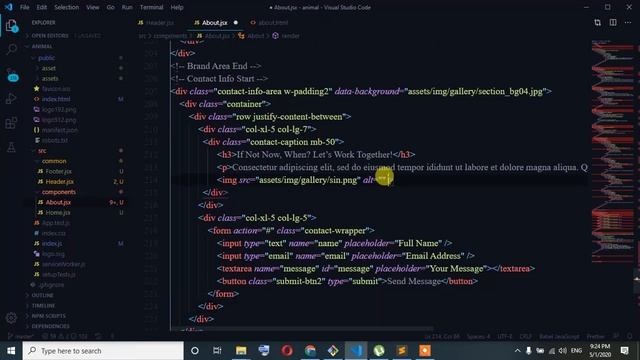Click in the Windows search box
This screenshot has width=640, height=360.
103,351
